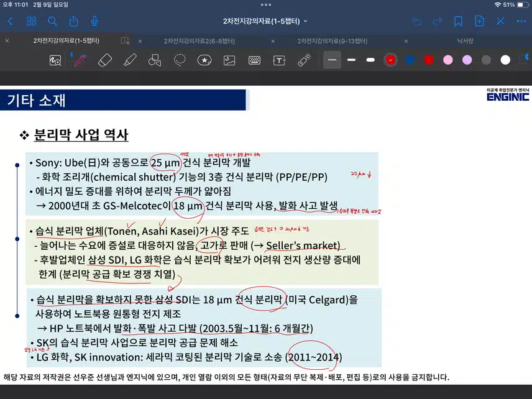Select the Highlighter tool
Viewport: 532px width, 399px height.
pyautogui.click(x=130, y=60)
